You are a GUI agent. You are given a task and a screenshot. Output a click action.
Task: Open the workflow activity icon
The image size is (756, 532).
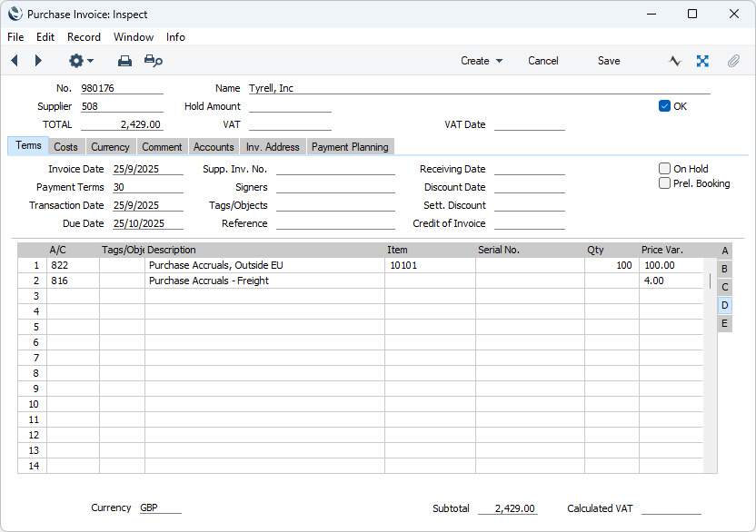point(675,61)
